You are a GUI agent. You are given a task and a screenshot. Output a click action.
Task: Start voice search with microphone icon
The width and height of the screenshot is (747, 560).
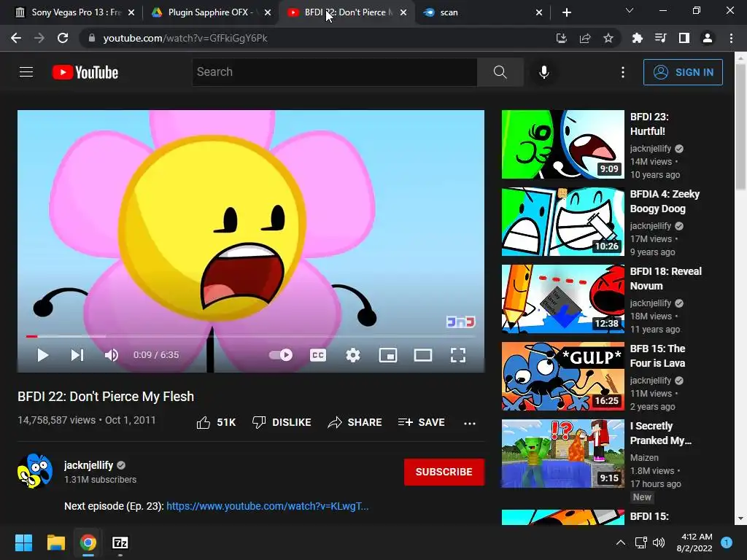pyautogui.click(x=544, y=72)
